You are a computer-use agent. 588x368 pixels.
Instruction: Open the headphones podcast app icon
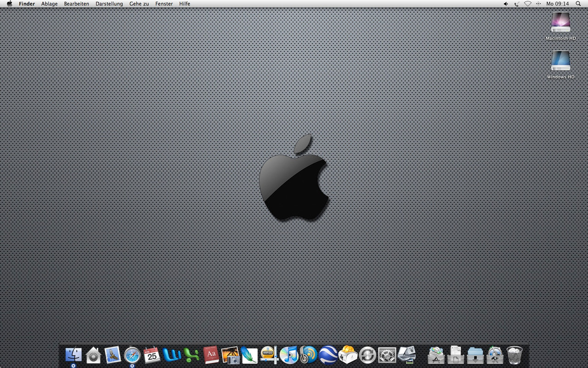[309, 355]
